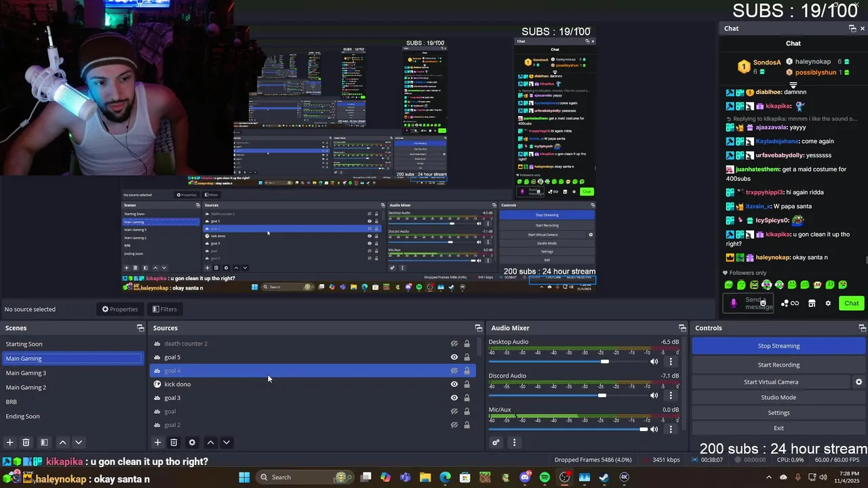Click the chat microphone icon
This screenshot has height=488, width=868.
[733, 303]
